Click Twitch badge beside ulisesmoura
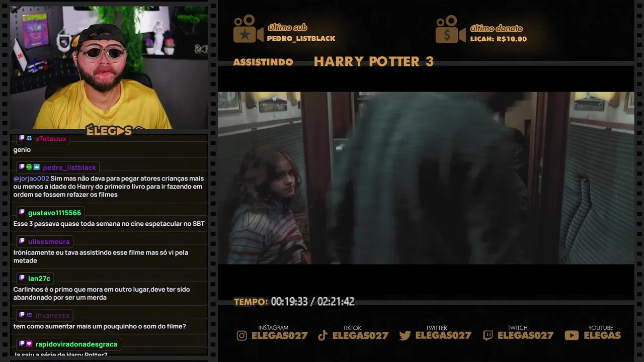The image size is (644, 362). tap(22, 241)
